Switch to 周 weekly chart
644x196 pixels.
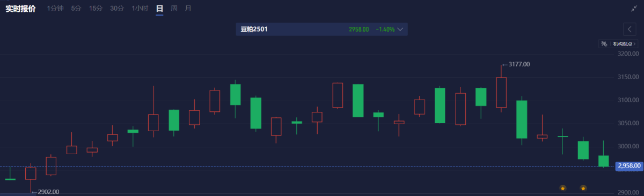point(174,9)
